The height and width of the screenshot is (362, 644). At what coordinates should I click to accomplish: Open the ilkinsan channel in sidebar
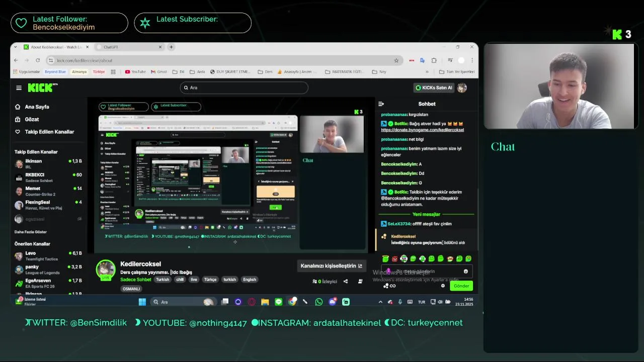(48, 163)
